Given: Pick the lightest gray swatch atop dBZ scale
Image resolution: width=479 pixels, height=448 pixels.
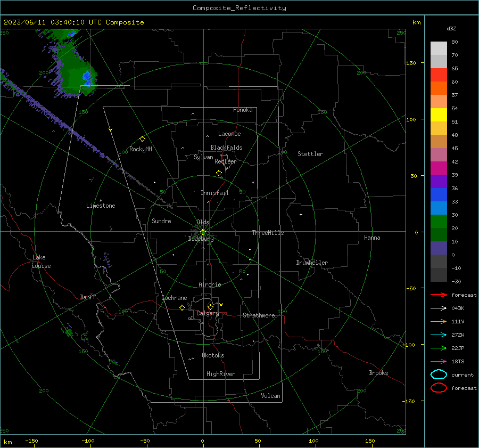Looking at the screenshot, I should click(x=439, y=48).
